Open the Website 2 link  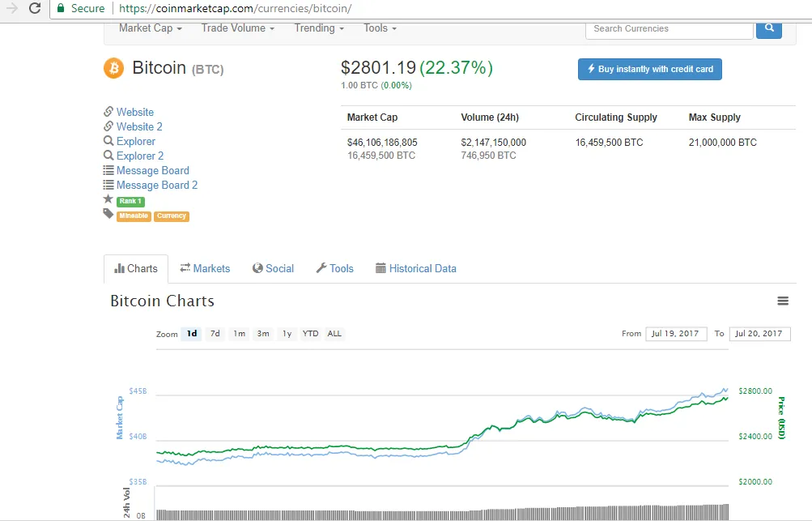pos(139,126)
